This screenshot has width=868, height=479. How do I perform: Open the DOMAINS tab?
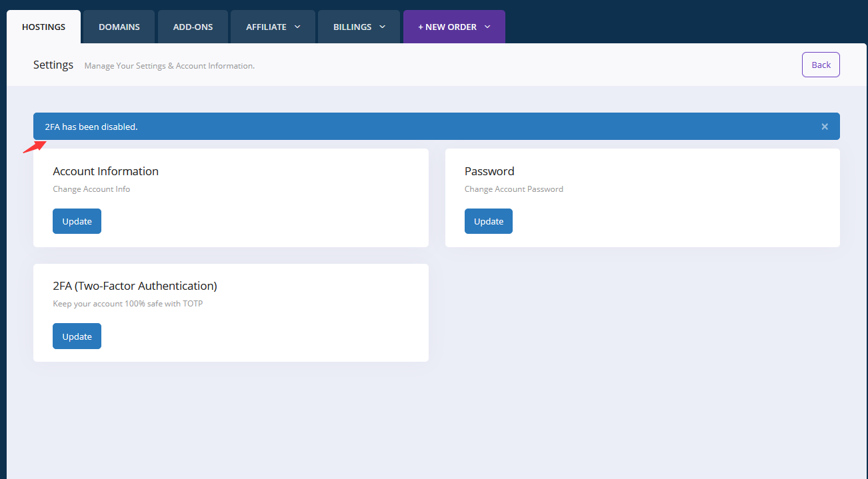119,27
